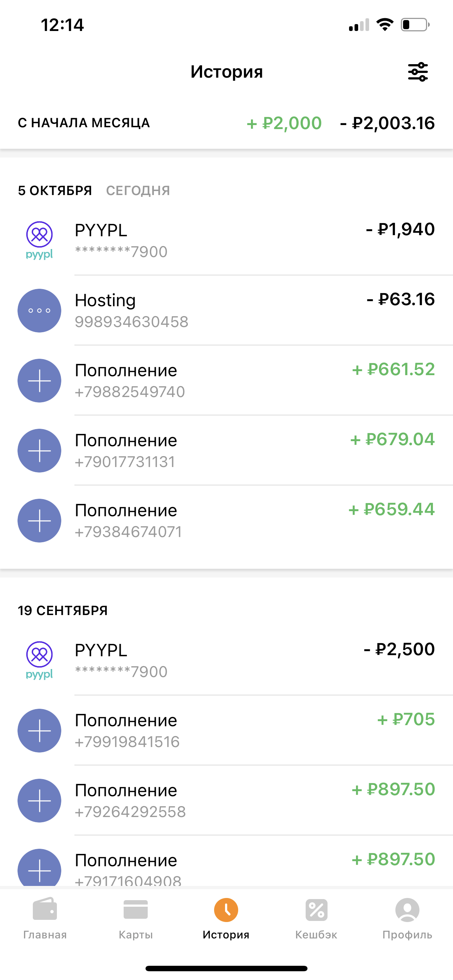The width and height of the screenshot is (453, 980).
Task: Tap the plus icon for +₽661.52 top-up
Action: pos(39,380)
